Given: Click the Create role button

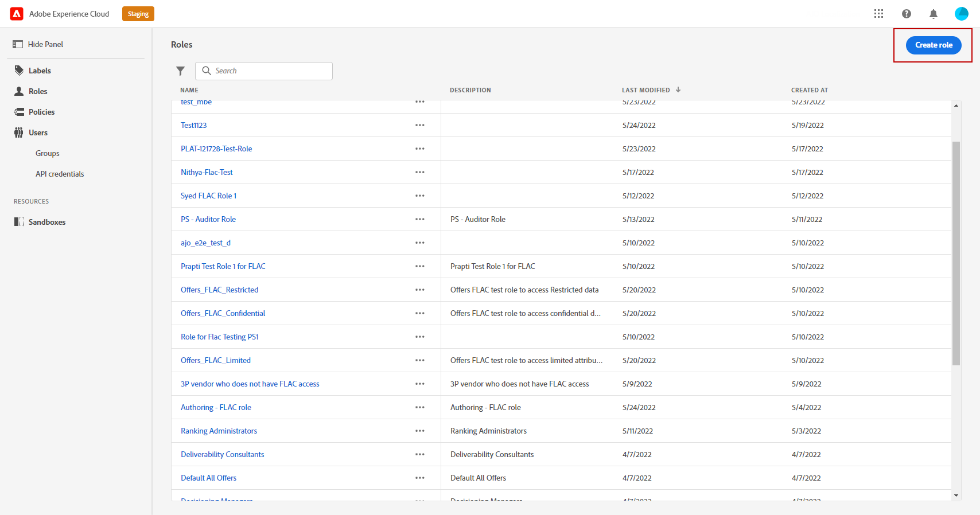Looking at the screenshot, I should (934, 45).
